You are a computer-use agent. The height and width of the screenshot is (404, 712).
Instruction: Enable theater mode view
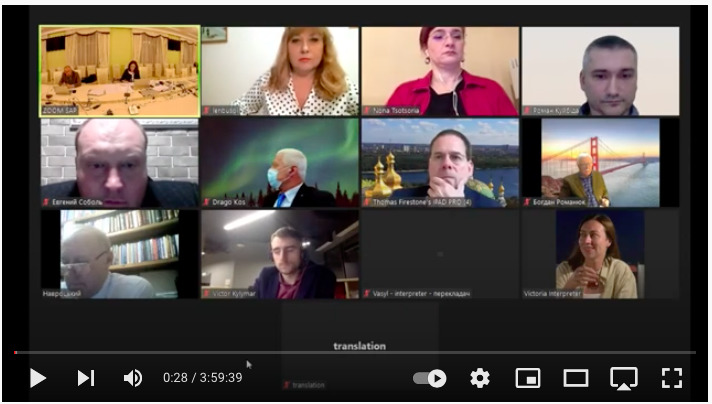click(576, 378)
